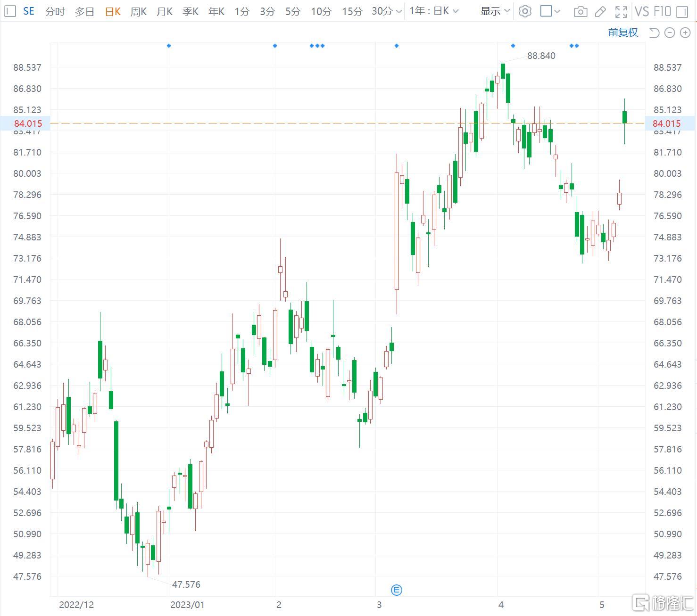This screenshot has height=616, width=697.
Task: Select the 周K weekly tab
Action: pyautogui.click(x=139, y=11)
